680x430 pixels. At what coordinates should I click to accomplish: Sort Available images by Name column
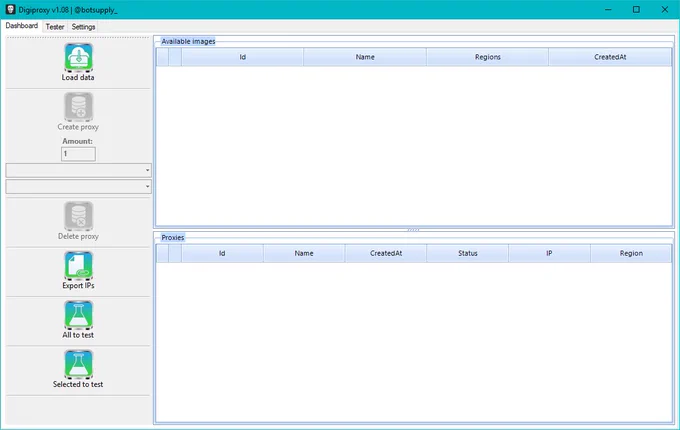(365, 57)
